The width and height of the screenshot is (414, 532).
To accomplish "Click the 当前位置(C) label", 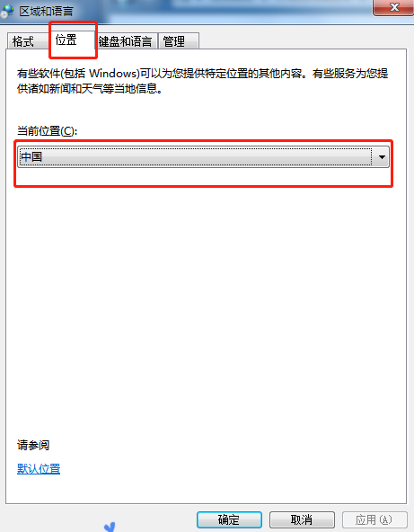I will tap(47, 130).
